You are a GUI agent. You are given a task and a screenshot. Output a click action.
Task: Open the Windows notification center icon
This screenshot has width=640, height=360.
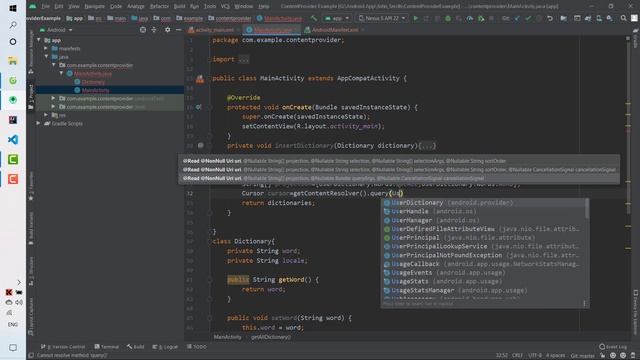13,348
